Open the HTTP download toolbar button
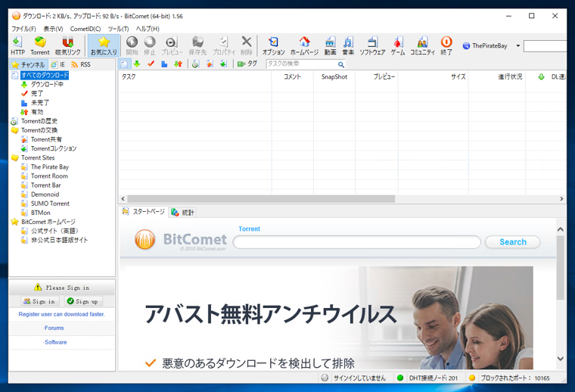Viewport: 575px width, 392px height. 17,46
